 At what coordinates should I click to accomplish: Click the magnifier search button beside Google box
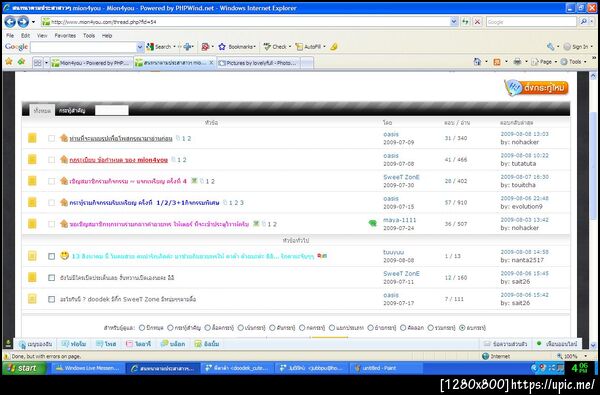[583, 22]
